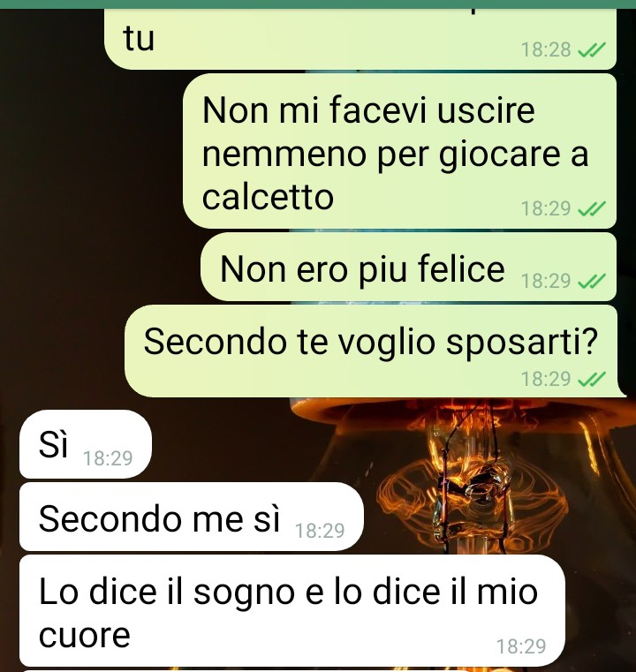636x672 pixels.
Task: Select the 'Non mi facevi uscire' message bubble
Action: (x=399, y=151)
